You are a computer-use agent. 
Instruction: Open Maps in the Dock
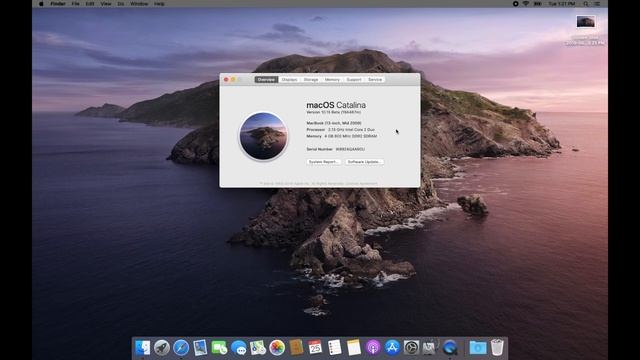point(258,348)
